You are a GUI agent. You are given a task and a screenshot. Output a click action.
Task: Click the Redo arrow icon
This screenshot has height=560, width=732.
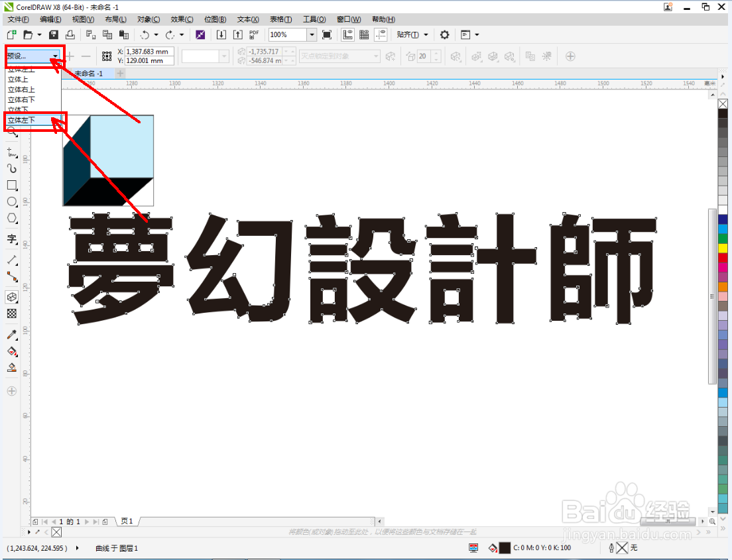click(x=170, y=34)
